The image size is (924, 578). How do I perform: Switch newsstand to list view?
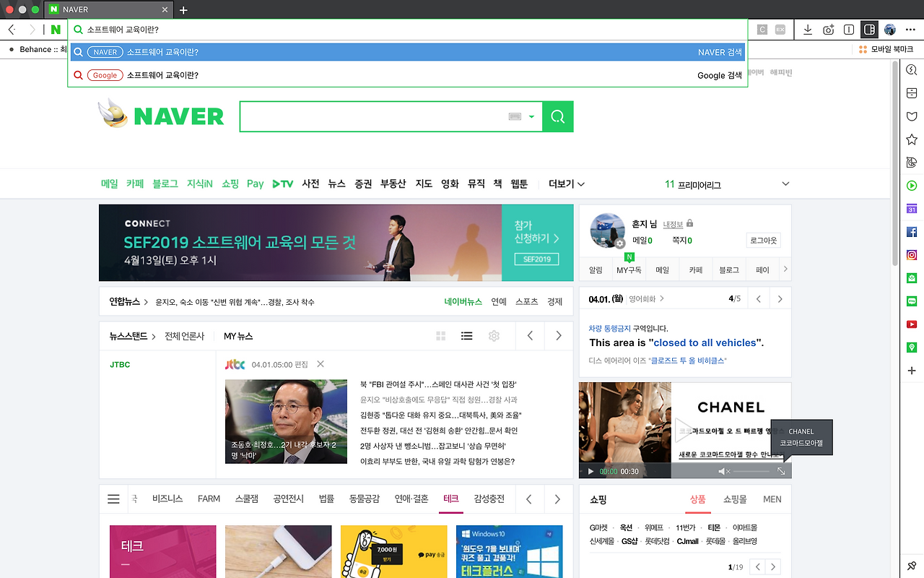466,335
